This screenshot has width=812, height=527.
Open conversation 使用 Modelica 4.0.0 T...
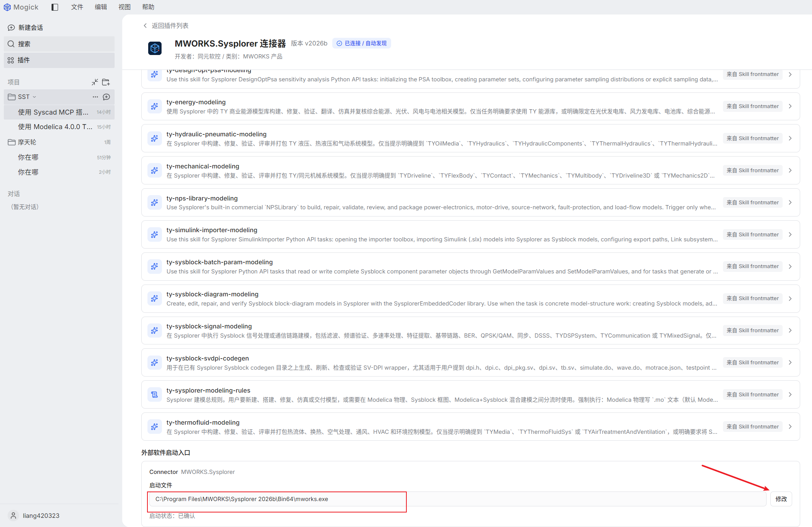coord(59,127)
